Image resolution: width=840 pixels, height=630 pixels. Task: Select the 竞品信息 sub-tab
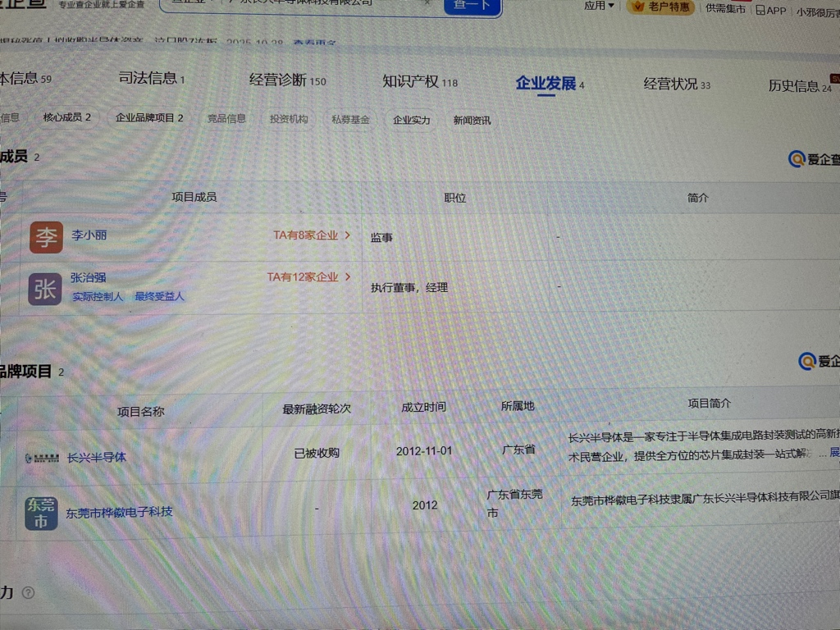point(226,118)
